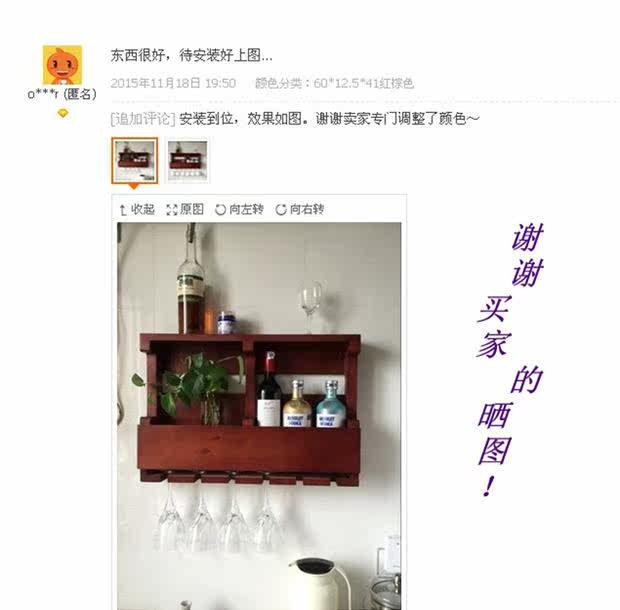Click the 颜色分类 60*12.5*41红棕色 text
The image size is (620, 610).
[x=334, y=83]
